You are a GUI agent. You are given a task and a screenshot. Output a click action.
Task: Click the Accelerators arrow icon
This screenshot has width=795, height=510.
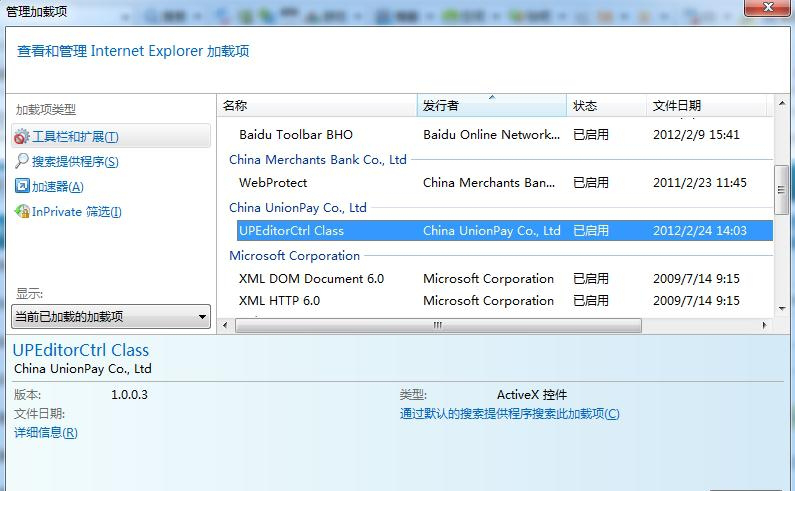tap(22, 186)
